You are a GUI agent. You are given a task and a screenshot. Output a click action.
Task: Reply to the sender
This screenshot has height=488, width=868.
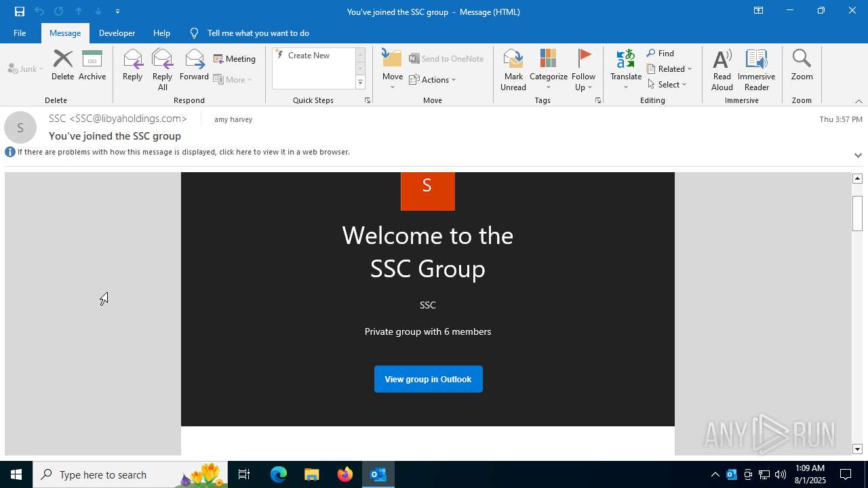point(133,66)
